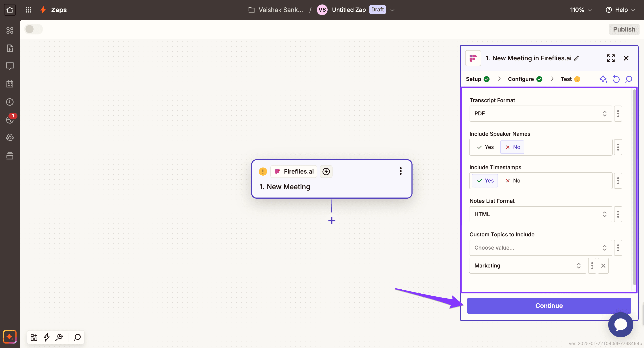This screenshot has width=644, height=348.
Task: Open options menu beside Transcript Format field
Action: pos(618,113)
